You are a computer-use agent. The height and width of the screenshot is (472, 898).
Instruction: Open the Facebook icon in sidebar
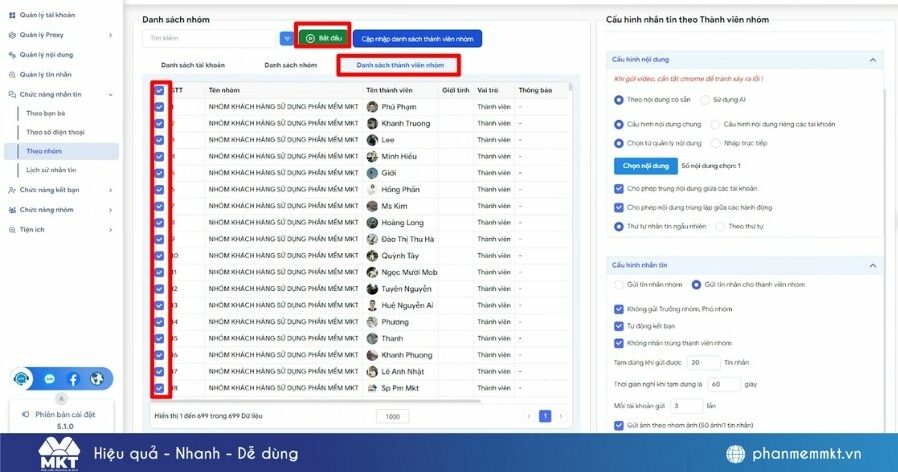(x=73, y=379)
